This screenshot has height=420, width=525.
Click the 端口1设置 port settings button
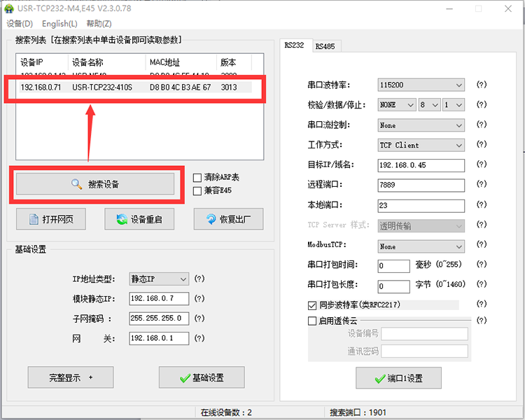(x=398, y=378)
